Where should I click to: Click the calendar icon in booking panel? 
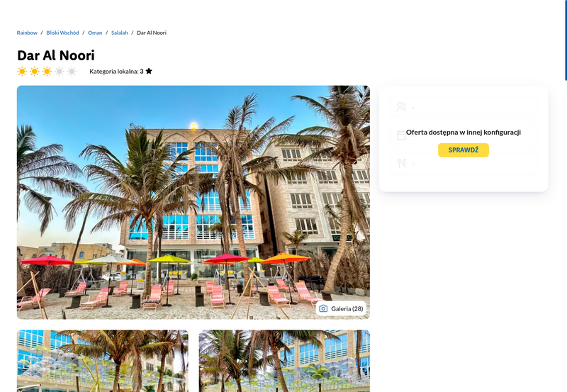401,135
